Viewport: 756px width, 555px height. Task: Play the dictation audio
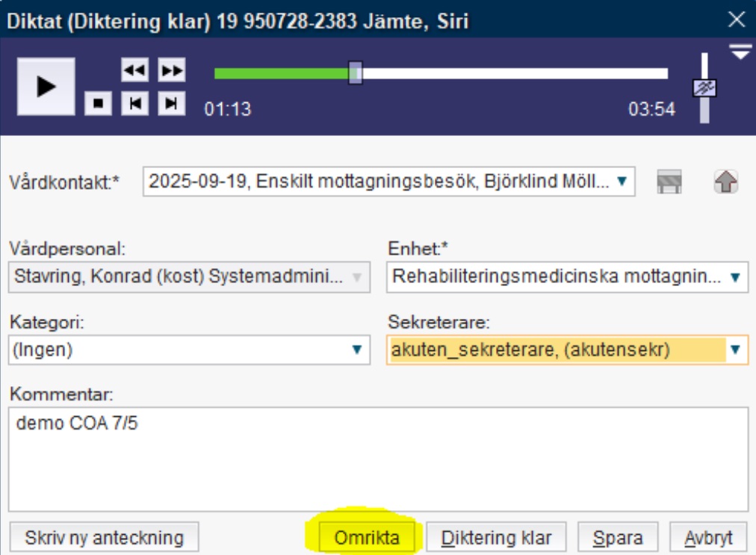click(x=46, y=87)
